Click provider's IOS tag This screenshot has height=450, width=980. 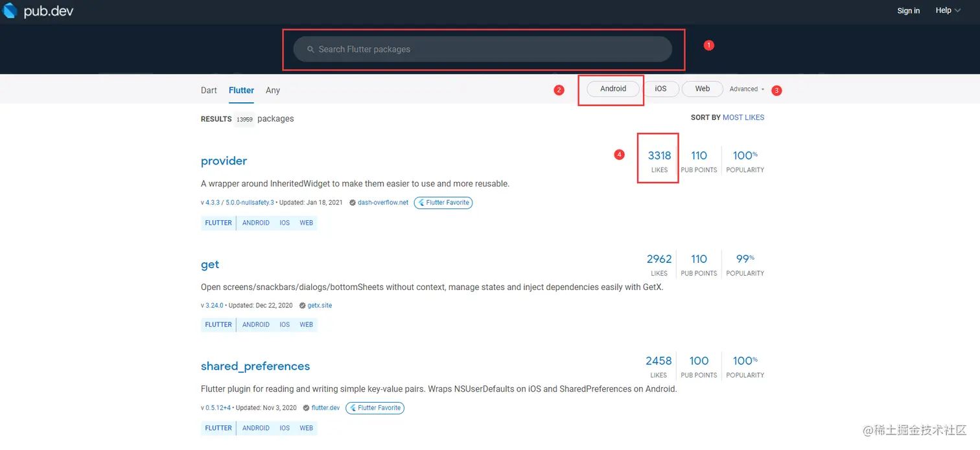[285, 223]
